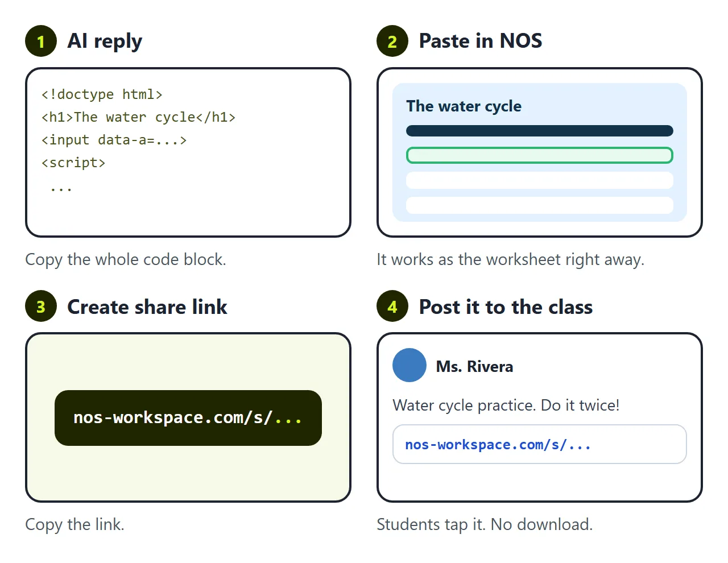Click the "Ms. Rivera" name
The height and width of the screenshot is (563, 728).
click(x=474, y=366)
